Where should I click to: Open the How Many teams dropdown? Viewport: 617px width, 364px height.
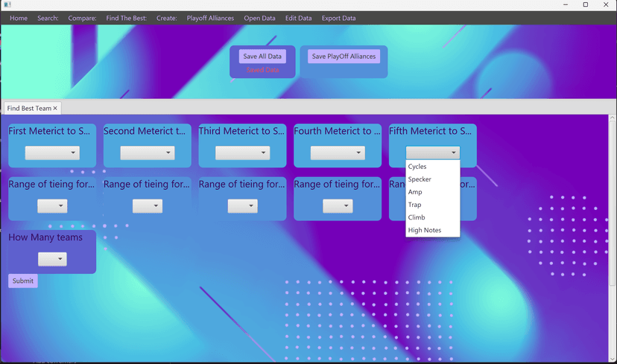point(52,259)
